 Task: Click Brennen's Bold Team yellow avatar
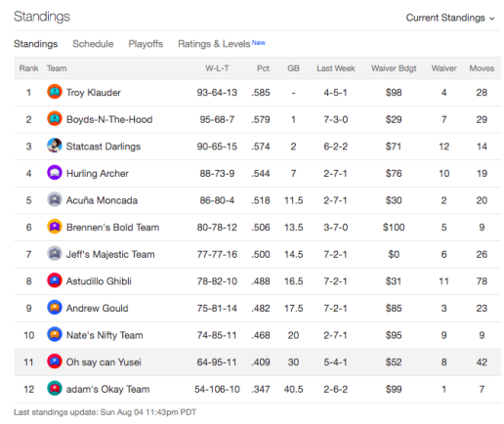pyautogui.click(x=55, y=227)
